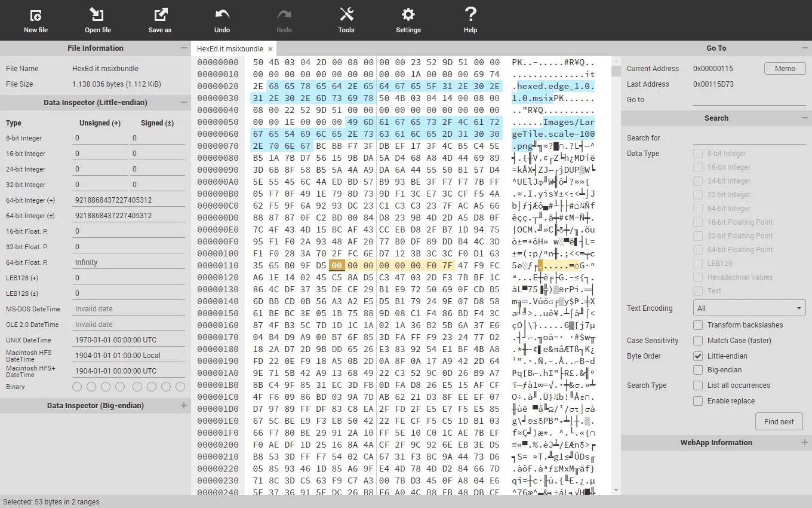Check the 64-bit Integer data type

[x=697, y=209]
